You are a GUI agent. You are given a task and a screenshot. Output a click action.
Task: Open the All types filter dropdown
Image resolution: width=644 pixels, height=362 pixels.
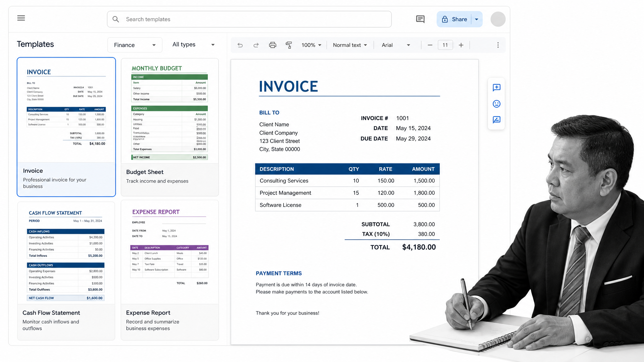[x=193, y=45]
